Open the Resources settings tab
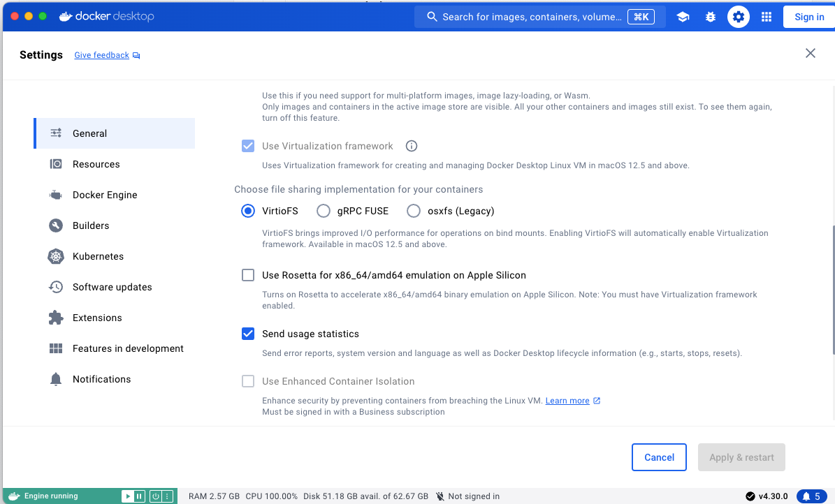Image resolution: width=835 pixels, height=504 pixels. click(115, 164)
